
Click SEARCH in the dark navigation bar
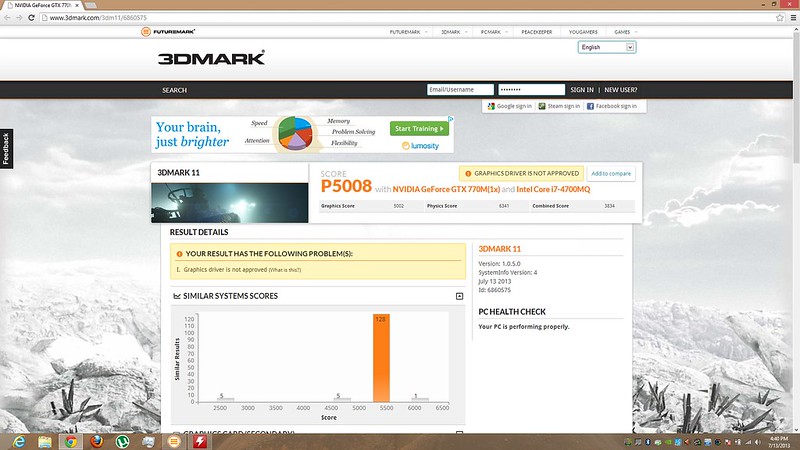pyautogui.click(x=174, y=90)
